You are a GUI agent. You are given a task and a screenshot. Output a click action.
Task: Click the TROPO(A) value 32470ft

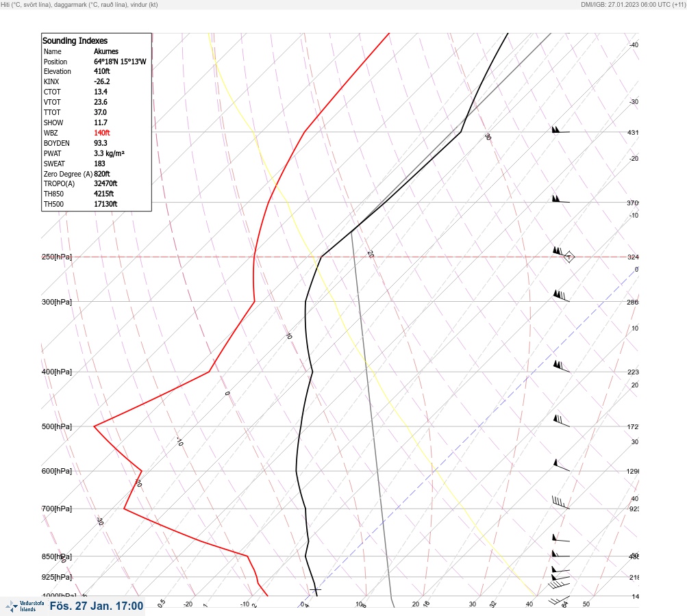click(105, 183)
